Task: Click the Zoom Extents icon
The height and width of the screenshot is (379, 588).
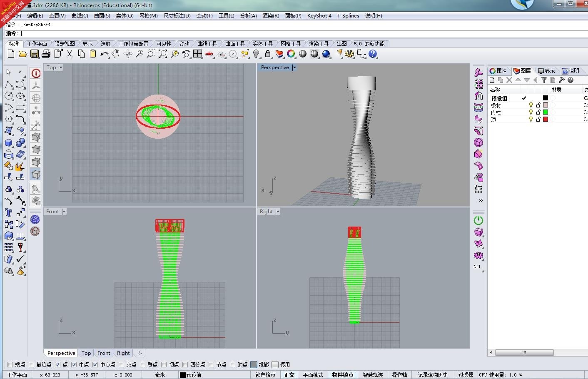Action: (x=163, y=54)
